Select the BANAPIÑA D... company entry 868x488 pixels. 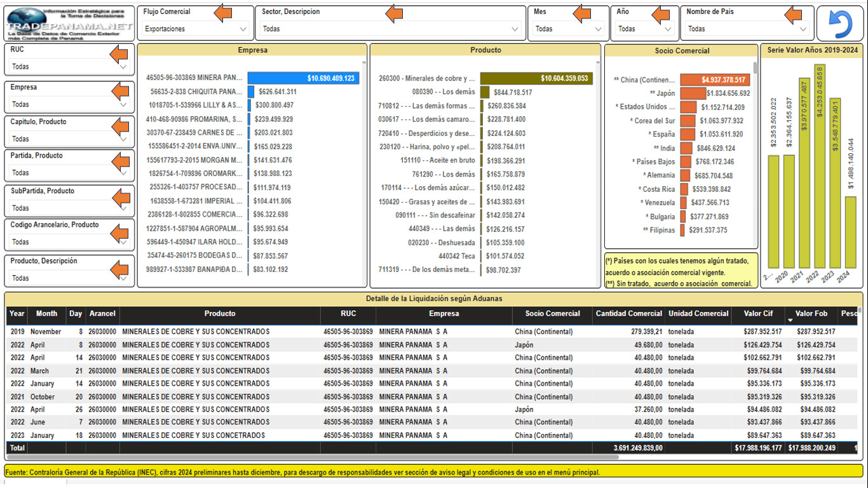pyautogui.click(x=194, y=269)
